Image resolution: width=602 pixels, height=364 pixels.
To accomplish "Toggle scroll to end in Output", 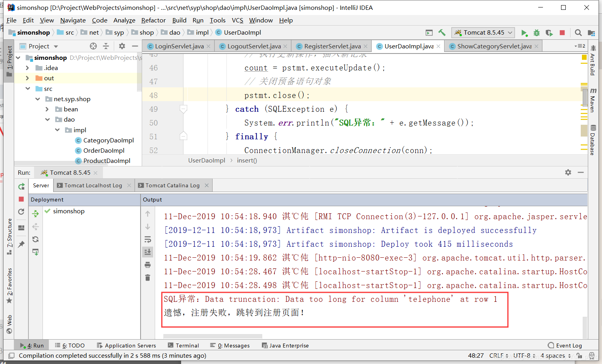I will point(148,252).
